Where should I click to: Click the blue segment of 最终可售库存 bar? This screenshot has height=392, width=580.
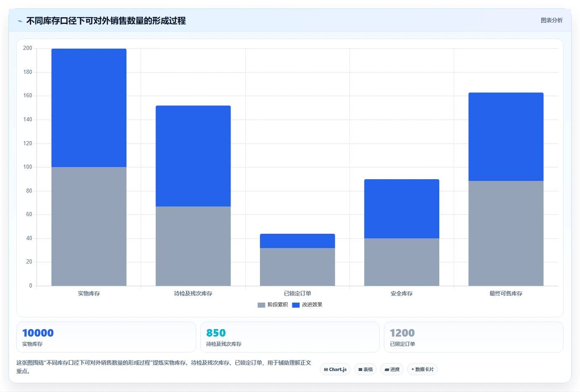click(506, 137)
